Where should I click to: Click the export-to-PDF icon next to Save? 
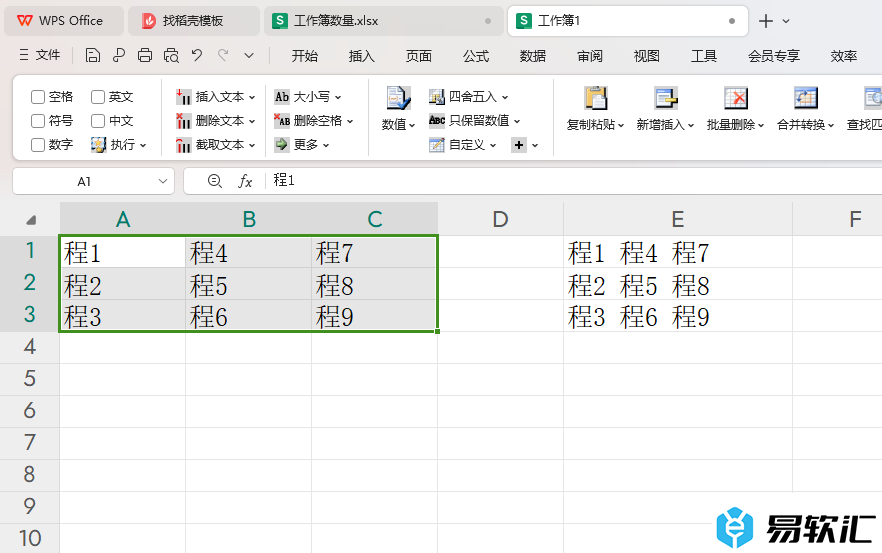click(119, 55)
